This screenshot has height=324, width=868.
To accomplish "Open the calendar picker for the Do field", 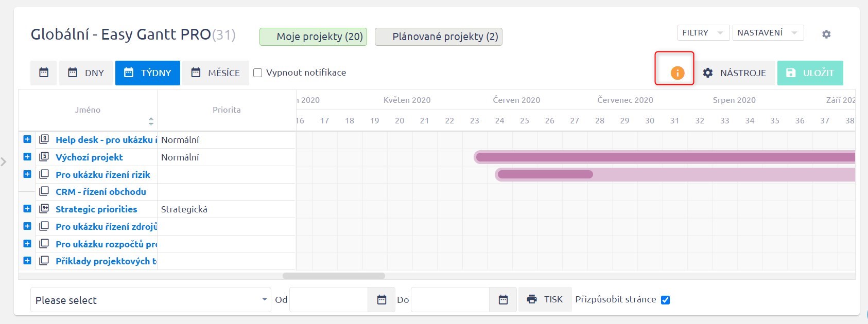I will (503, 299).
